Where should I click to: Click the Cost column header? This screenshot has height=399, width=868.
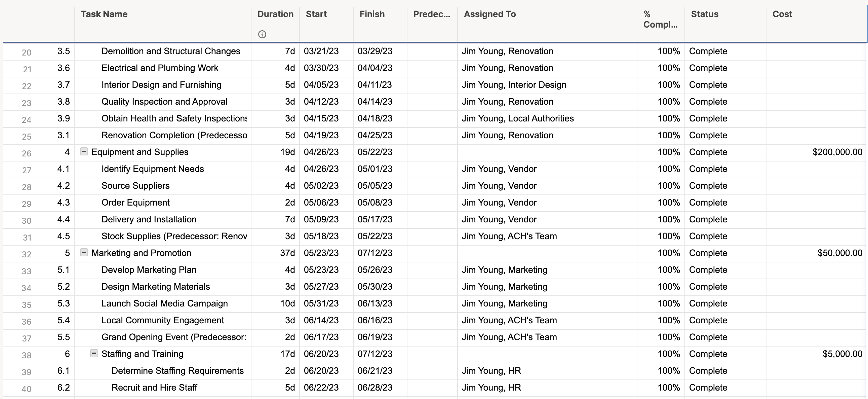(782, 14)
